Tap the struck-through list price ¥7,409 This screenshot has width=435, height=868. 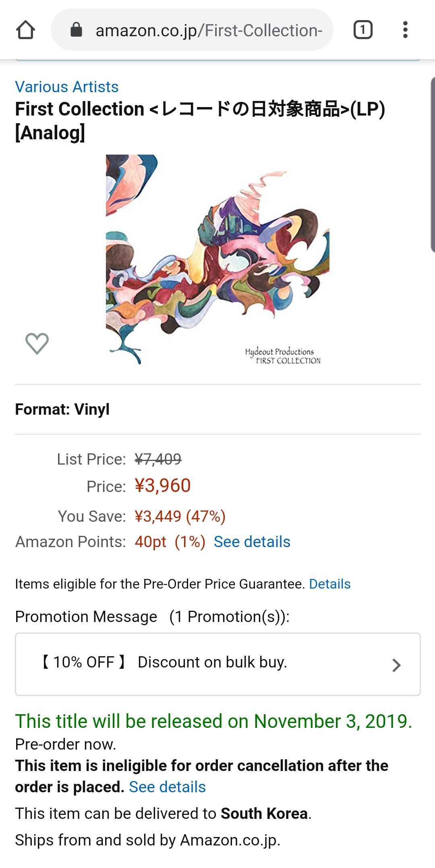[x=158, y=459]
